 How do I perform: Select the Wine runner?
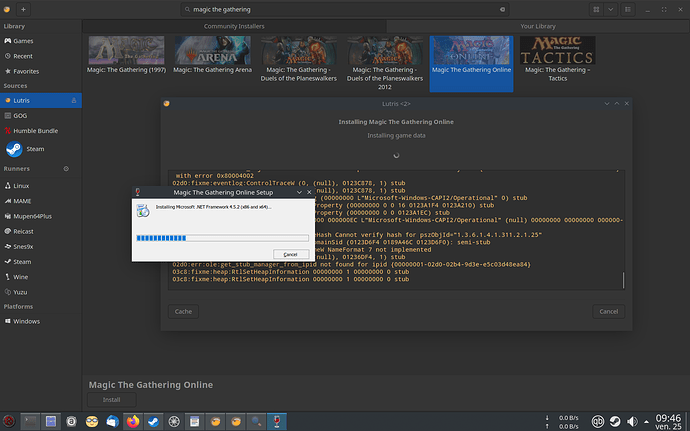[x=40, y=277]
